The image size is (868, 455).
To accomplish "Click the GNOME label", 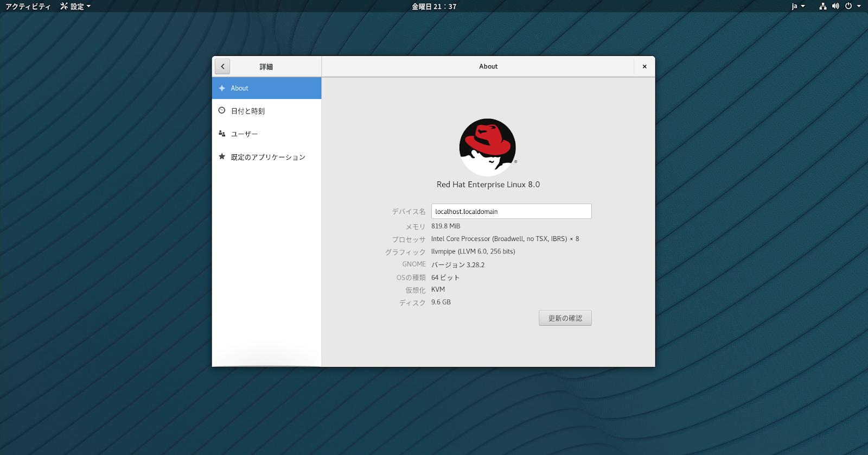I will click(x=414, y=264).
